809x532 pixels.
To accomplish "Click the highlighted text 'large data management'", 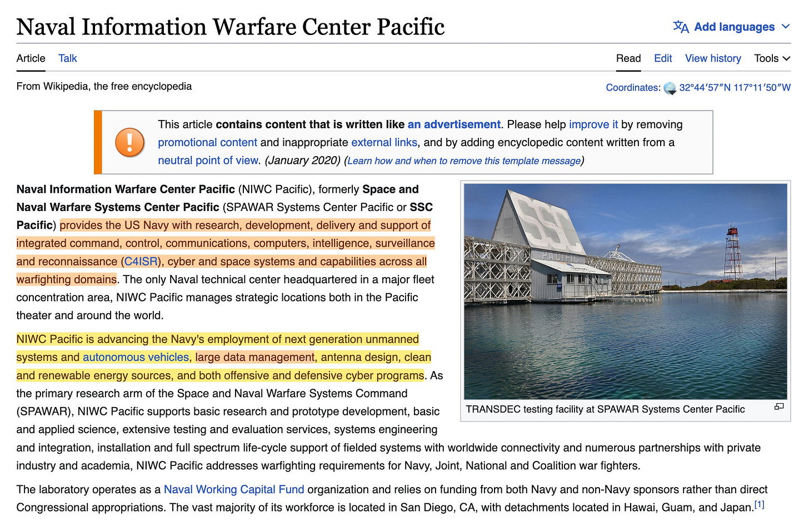I will tap(255, 357).
